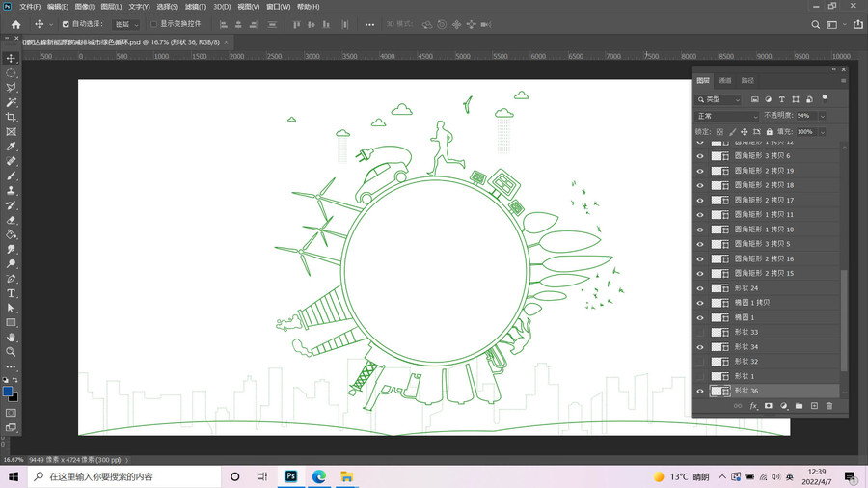Select the Magic Wand tool
This screenshot has height=488, width=868.
tap(11, 102)
